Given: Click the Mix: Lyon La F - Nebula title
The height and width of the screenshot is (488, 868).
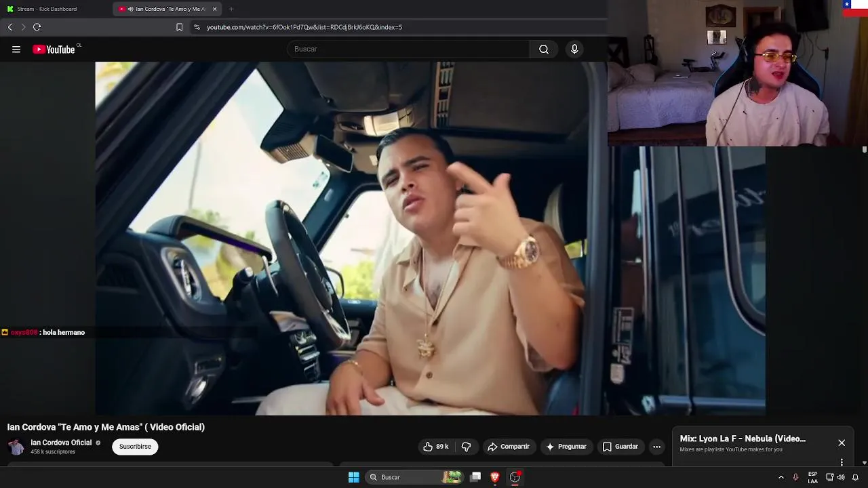Looking at the screenshot, I should (743, 439).
